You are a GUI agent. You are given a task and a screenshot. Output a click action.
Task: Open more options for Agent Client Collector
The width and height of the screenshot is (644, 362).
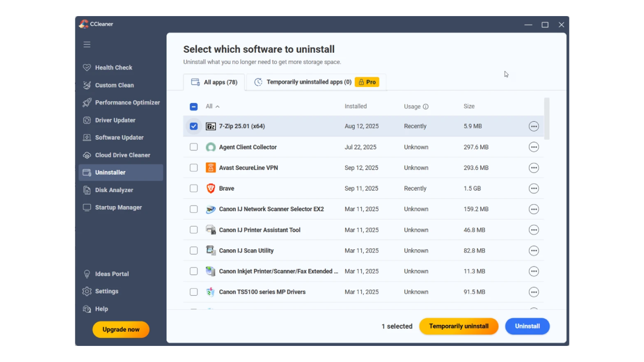(534, 147)
